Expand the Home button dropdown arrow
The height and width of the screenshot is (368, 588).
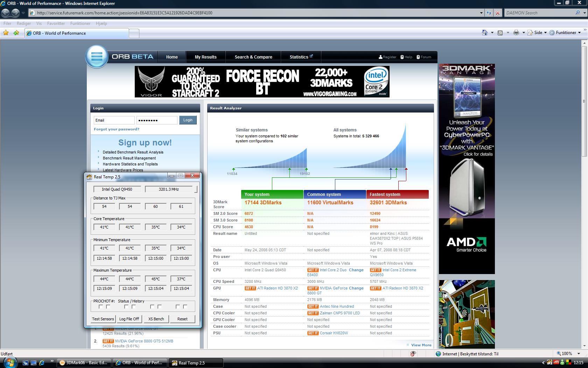pos(492,33)
